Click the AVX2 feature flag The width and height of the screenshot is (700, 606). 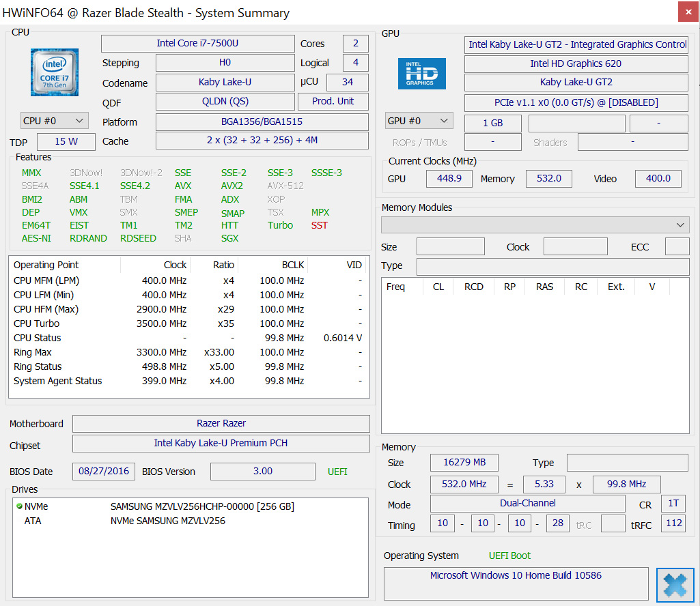point(232,186)
